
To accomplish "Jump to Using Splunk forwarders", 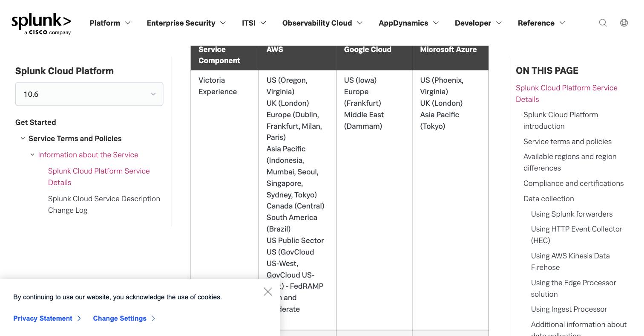I will pyautogui.click(x=572, y=214).
